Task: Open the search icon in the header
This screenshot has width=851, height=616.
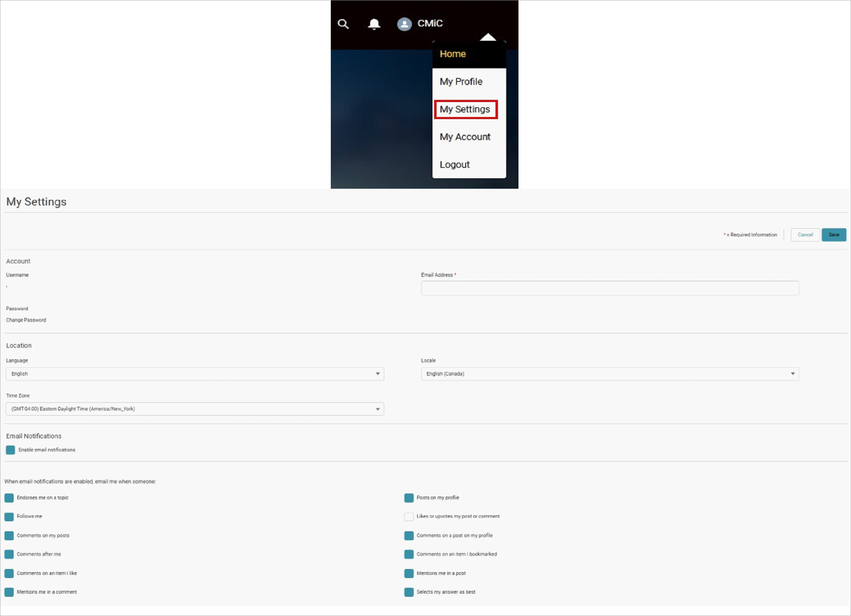Action: [x=343, y=24]
